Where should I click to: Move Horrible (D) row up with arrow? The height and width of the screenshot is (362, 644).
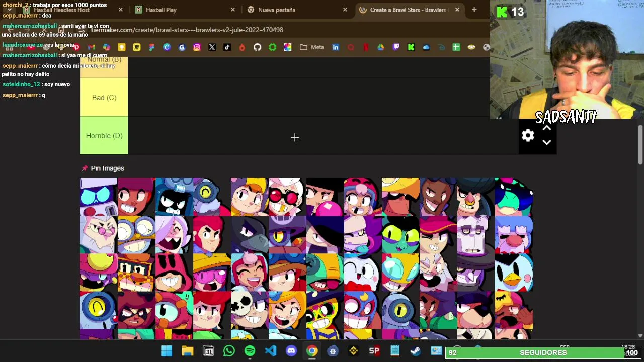(547, 128)
